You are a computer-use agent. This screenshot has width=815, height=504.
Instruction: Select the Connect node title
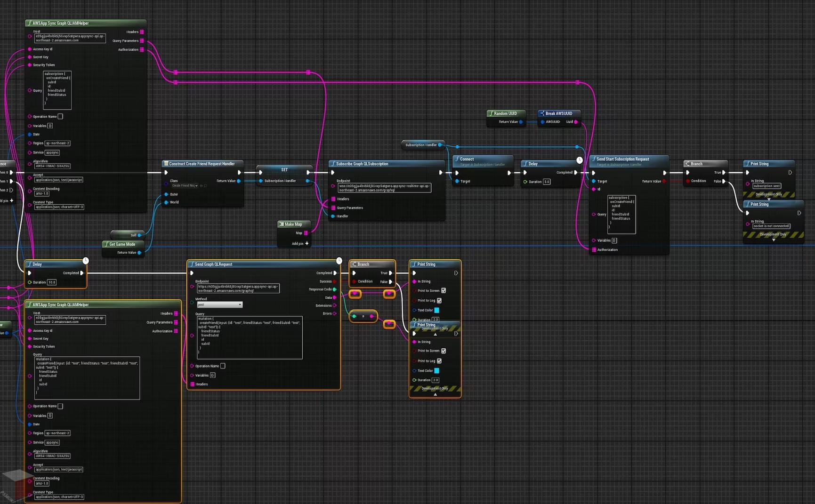[x=467, y=159]
